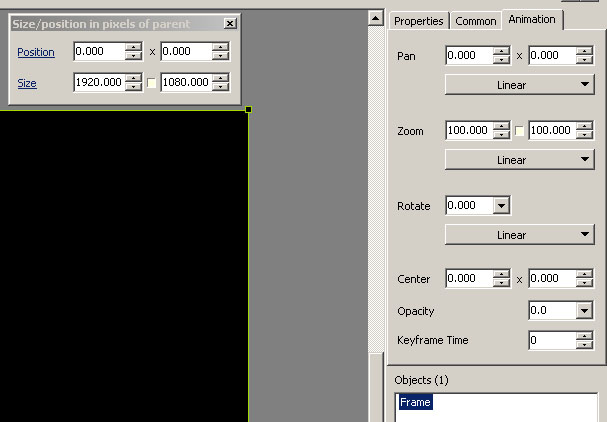Click the Pan X stepper up arrow
Screen dimensions: 607x422
[x=502, y=52]
